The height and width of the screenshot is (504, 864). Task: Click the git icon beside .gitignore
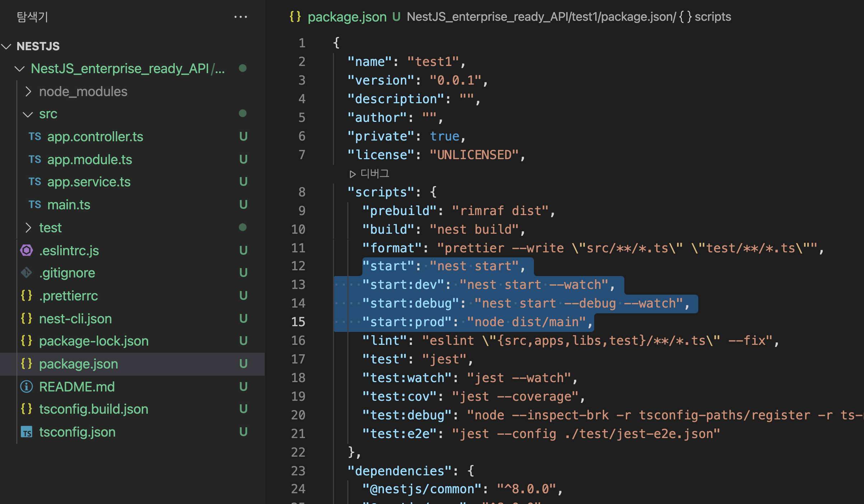[x=27, y=273]
